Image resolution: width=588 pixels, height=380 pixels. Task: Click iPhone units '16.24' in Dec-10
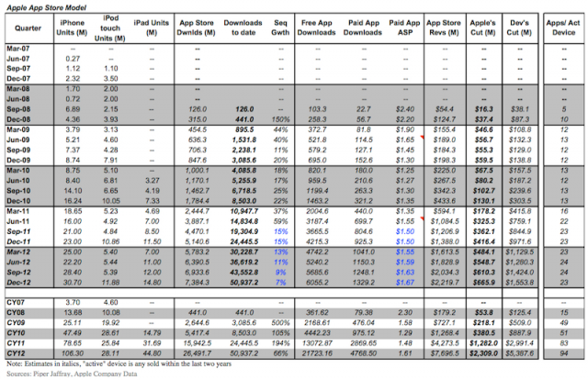73,201
